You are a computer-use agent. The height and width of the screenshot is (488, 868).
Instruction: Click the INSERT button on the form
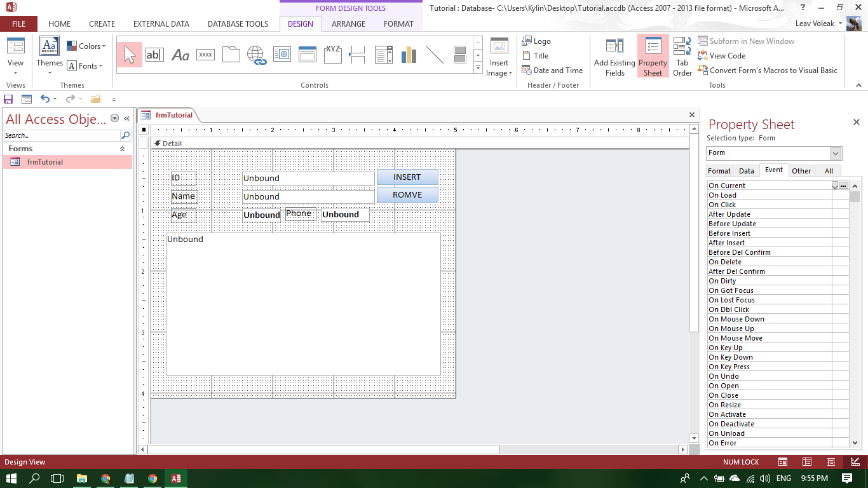407,177
